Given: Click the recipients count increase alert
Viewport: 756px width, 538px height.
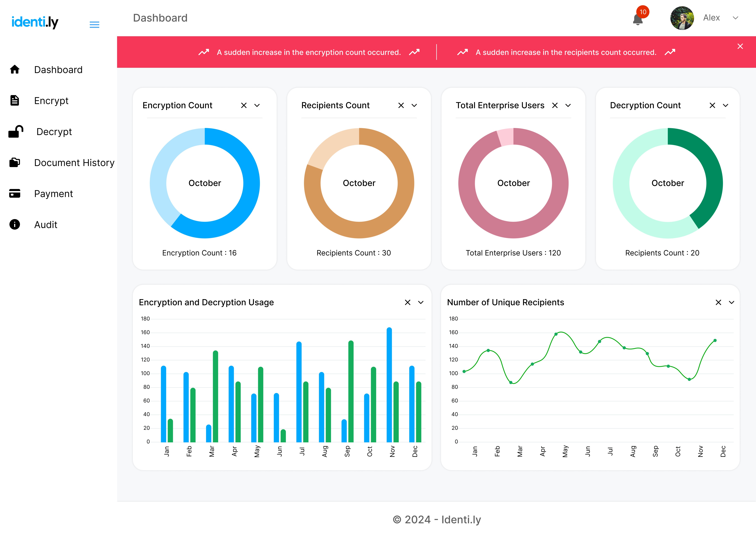Looking at the screenshot, I should pyautogui.click(x=566, y=52).
